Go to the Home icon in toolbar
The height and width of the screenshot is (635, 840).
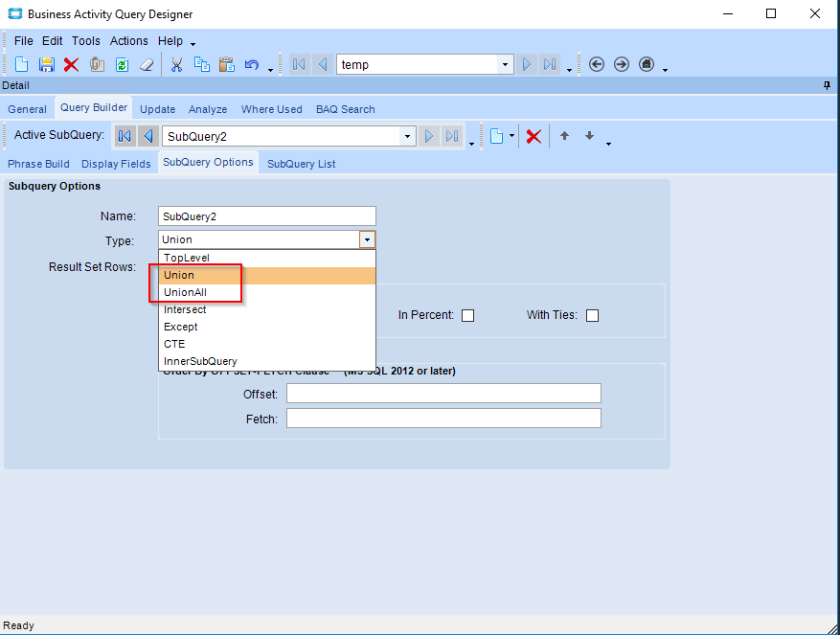647,65
